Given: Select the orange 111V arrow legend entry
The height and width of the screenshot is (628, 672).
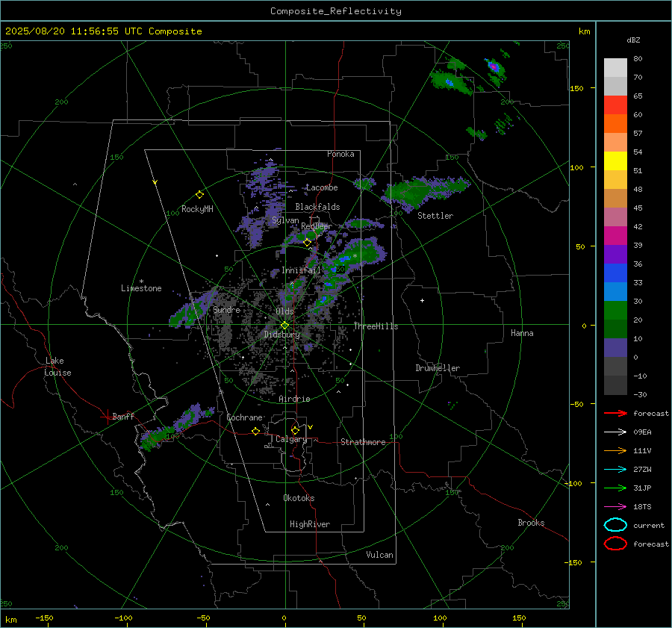Looking at the screenshot, I should click(615, 450).
